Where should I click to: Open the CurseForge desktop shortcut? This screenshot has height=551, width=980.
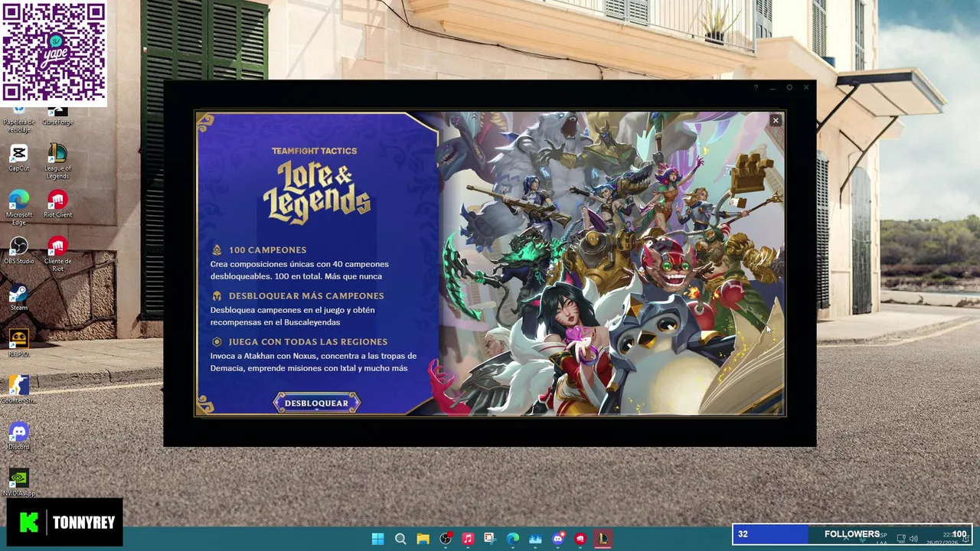(x=57, y=117)
